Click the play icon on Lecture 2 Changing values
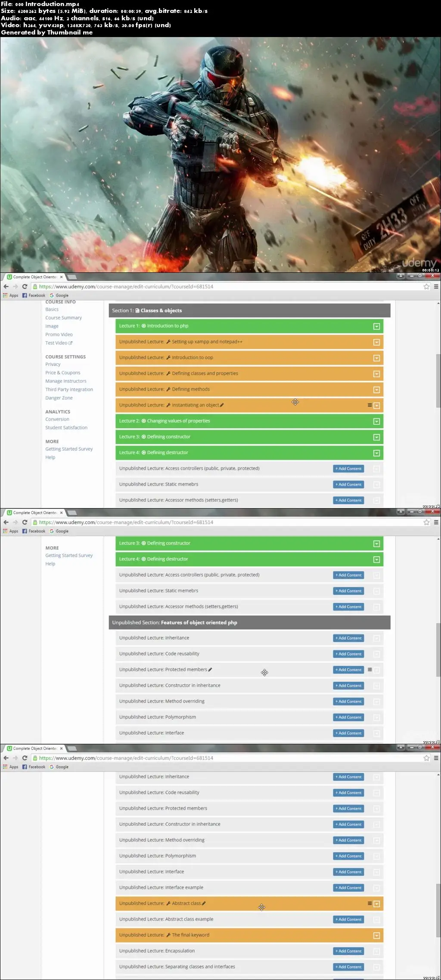Viewport: 441px width, 980px height. pyautogui.click(x=144, y=421)
